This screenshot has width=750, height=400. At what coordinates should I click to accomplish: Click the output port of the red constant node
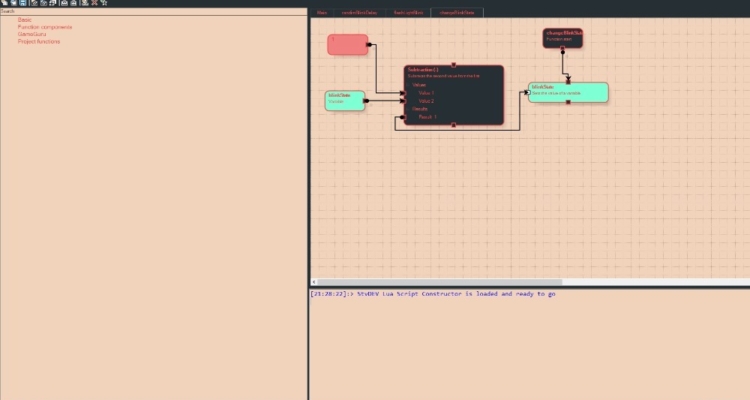[369, 44]
